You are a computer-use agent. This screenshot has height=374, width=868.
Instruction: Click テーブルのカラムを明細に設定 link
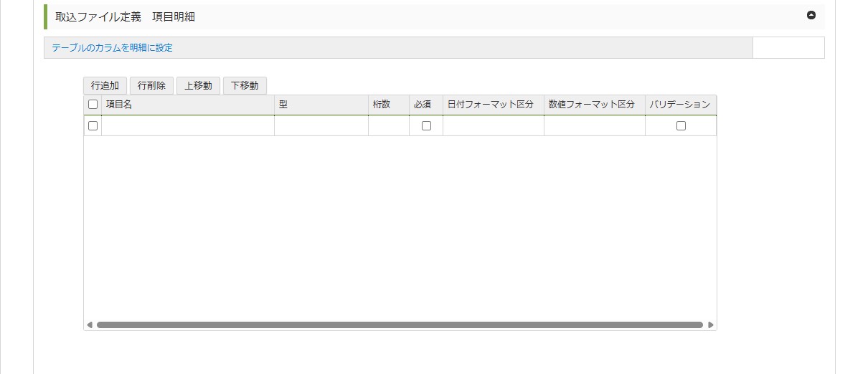pos(112,48)
